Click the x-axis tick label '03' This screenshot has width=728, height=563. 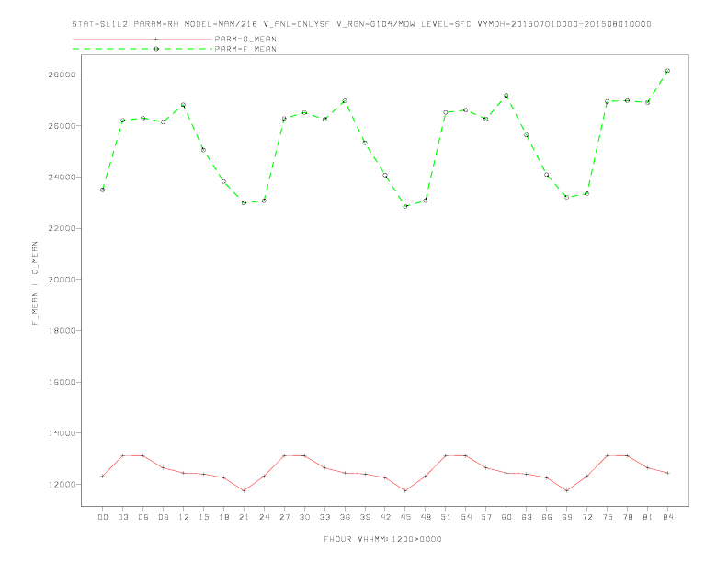(122, 517)
